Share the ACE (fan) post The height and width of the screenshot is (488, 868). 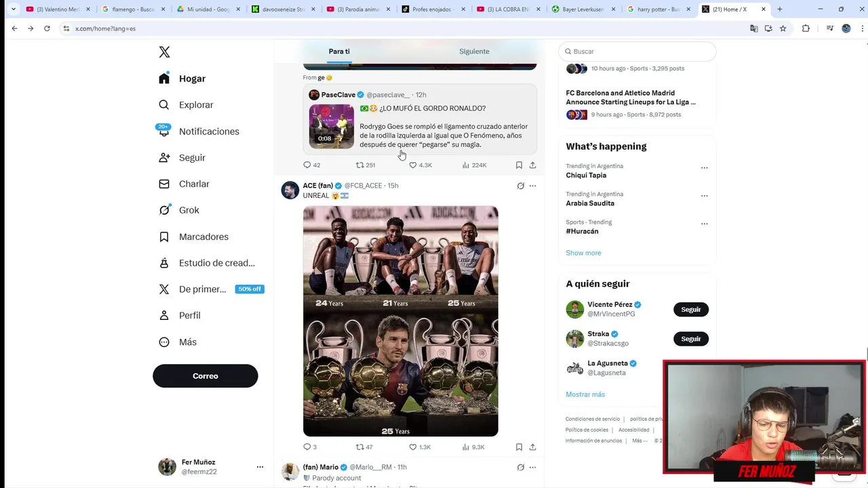coord(532,447)
